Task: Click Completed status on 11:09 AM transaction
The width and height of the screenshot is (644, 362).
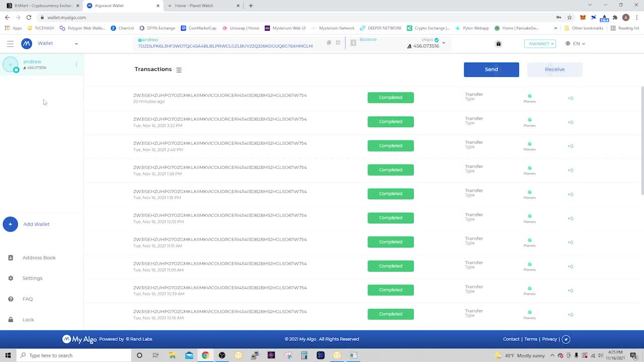Action: tap(390, 266)
